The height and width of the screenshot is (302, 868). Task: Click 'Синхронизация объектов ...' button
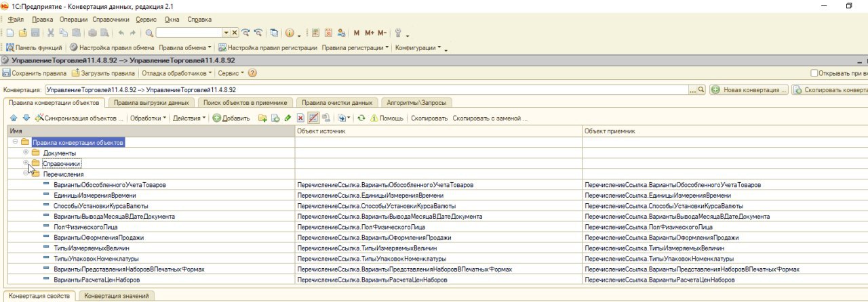(x=79, y=118)
